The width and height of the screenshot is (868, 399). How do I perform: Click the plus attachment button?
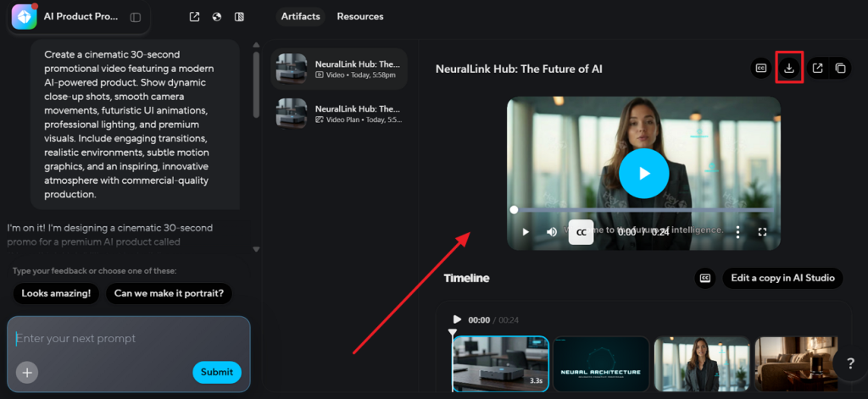[x=27, y=373]
